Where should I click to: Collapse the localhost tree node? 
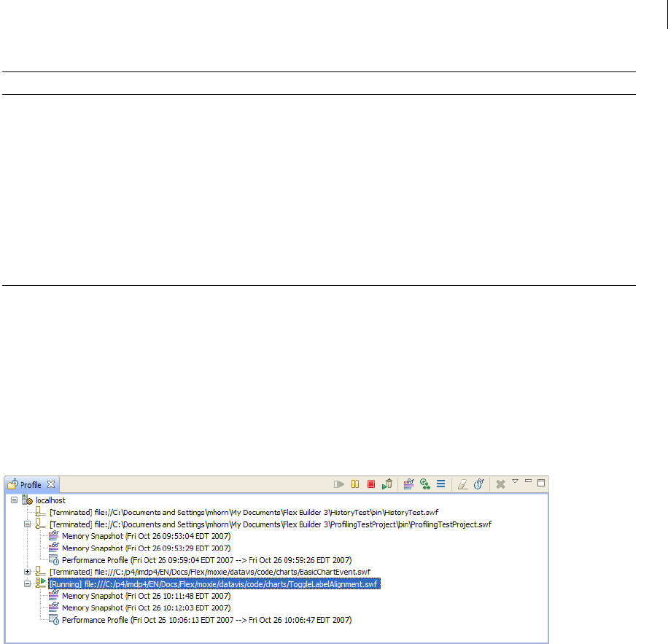click(14, 500)
